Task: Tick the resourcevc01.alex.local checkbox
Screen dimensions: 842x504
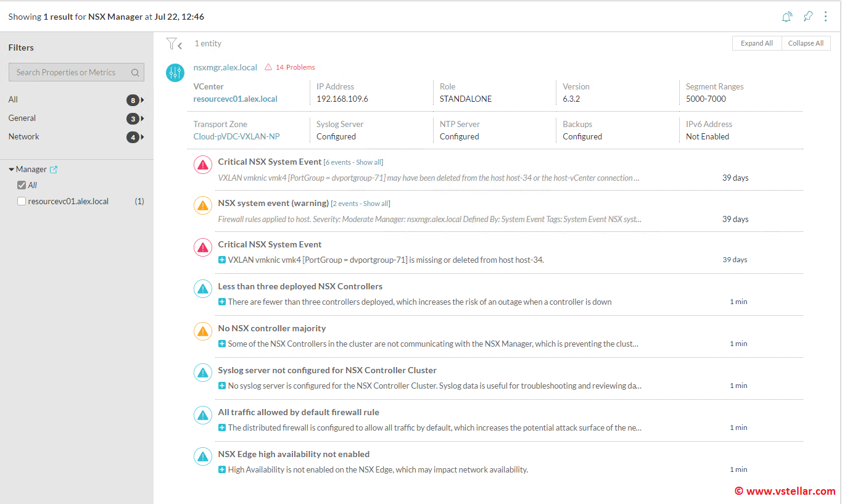Action: [x=22, y=201]
